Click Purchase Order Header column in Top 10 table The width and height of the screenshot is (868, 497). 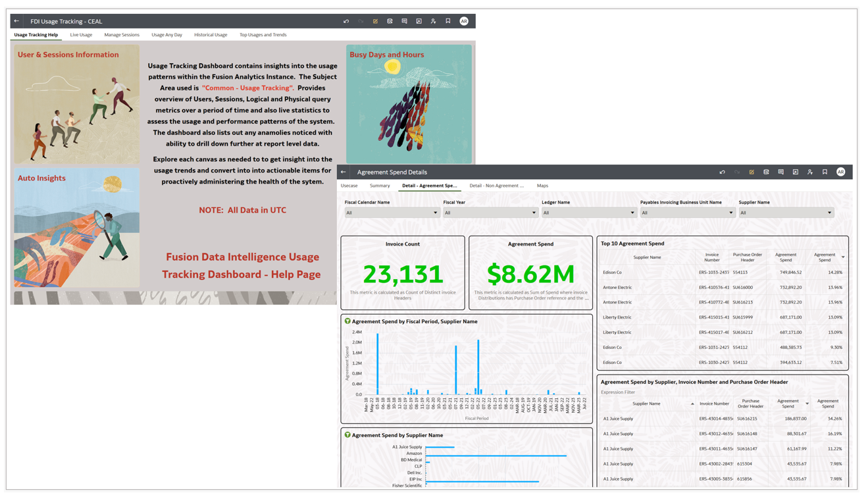click(x=748, y=257)
